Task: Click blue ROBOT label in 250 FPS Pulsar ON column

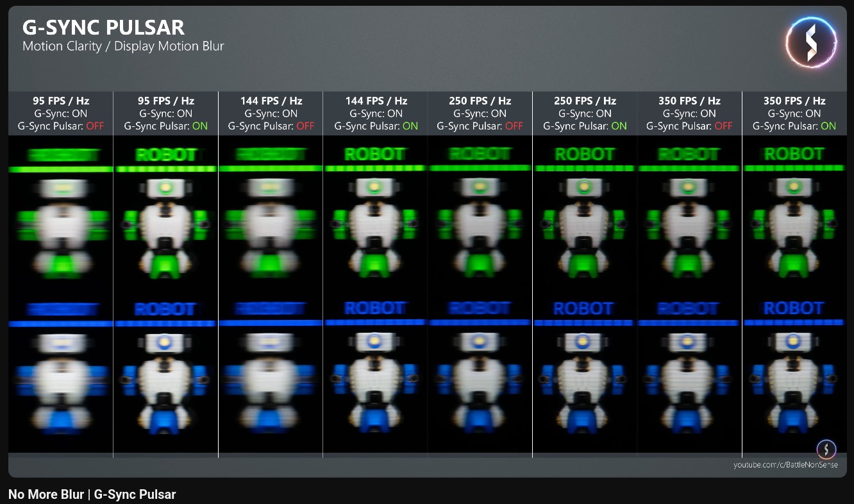Action: (x=585, y=308)
